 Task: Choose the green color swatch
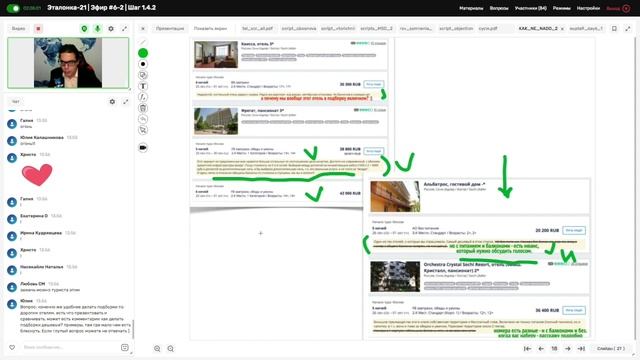[x=143, y=53]
